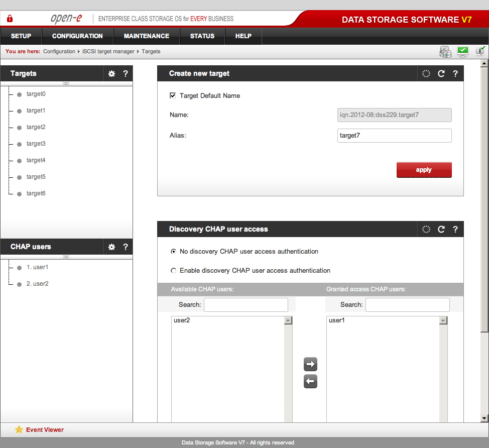The width and height of the screenshot is (489, 448).
Task: Select target3 in the Targets tree
Action: click(x=36, y=144)
